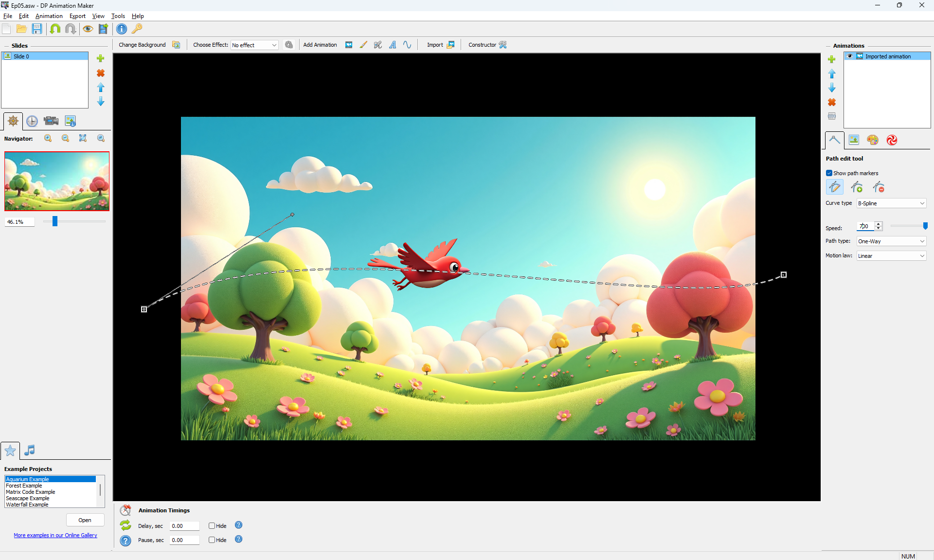Click the Save project toolbar icon
Screen dimensions: 934x560
coord(37,29)
